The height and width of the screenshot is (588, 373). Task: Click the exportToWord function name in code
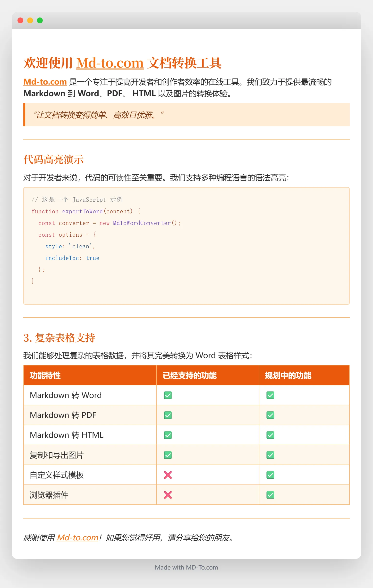(x=82, y=211)
